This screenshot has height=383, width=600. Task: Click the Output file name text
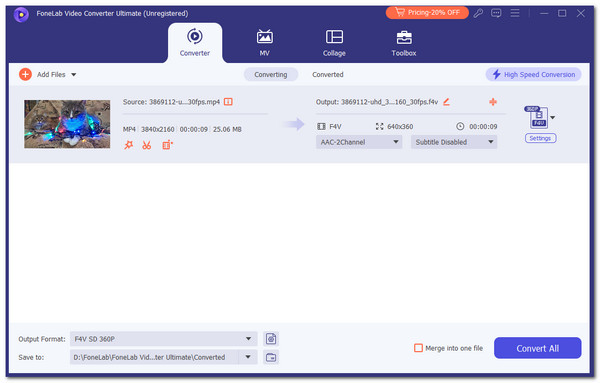point(377,102)
